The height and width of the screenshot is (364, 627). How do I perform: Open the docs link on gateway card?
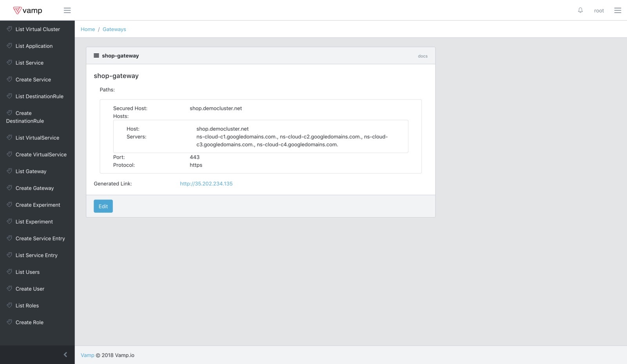pos(423,56)
